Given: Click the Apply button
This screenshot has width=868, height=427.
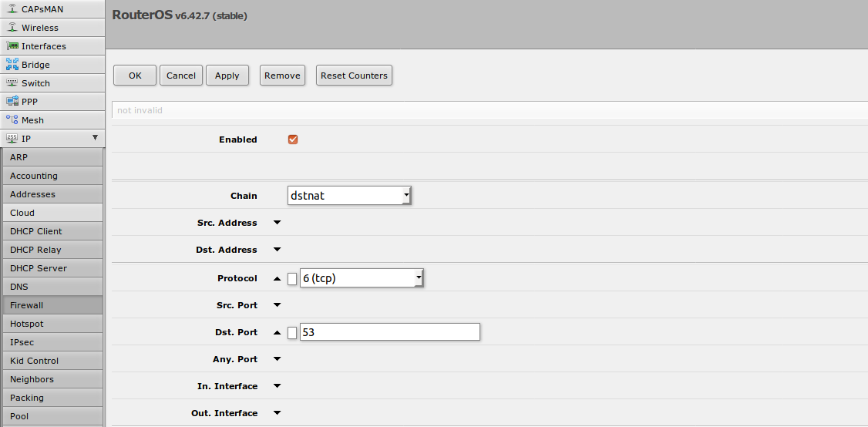Looking at the screenshot, I should [227, 76].
